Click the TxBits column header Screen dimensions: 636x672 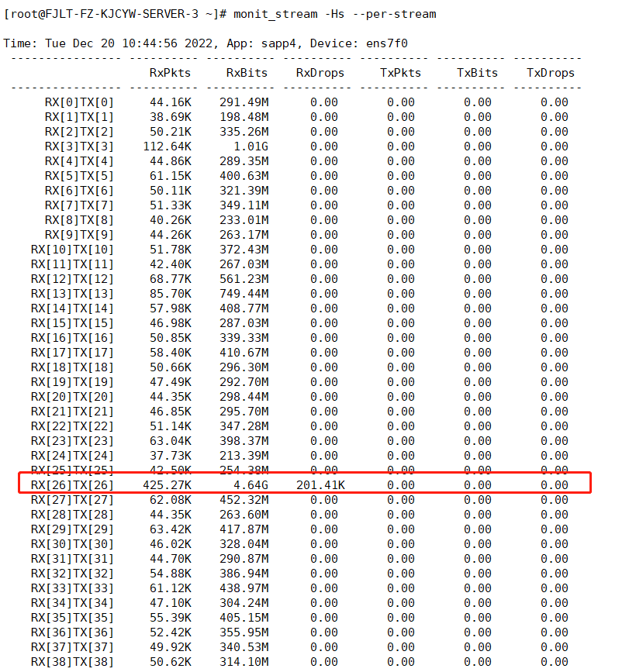click(x=477, y=73)
